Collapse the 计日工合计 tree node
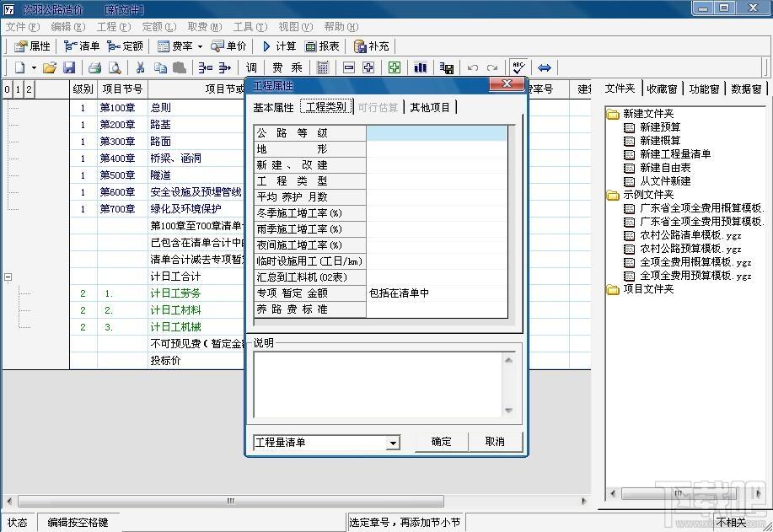Image resolution: width=773 pixels, height=532 pixels. click(8, 277)
